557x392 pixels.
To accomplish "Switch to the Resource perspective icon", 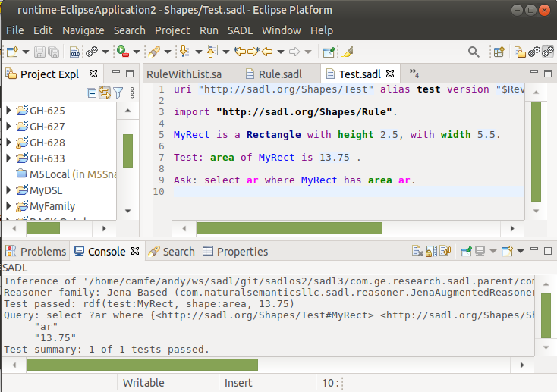I will [x=520, y=52].
